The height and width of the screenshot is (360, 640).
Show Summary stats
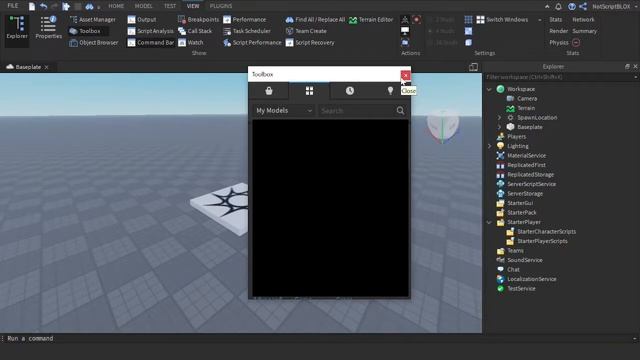tap(584, 31)
